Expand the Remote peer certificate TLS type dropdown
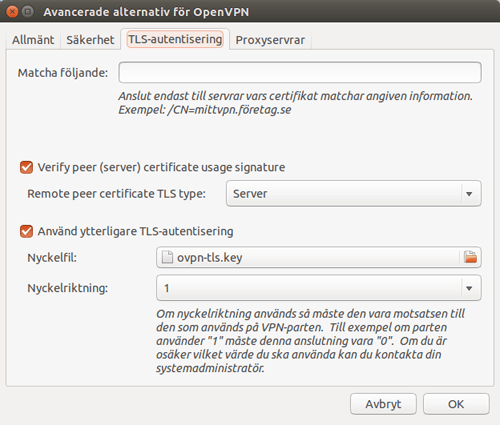This screenshot has width=500, height=425. (x=354, y=194)
